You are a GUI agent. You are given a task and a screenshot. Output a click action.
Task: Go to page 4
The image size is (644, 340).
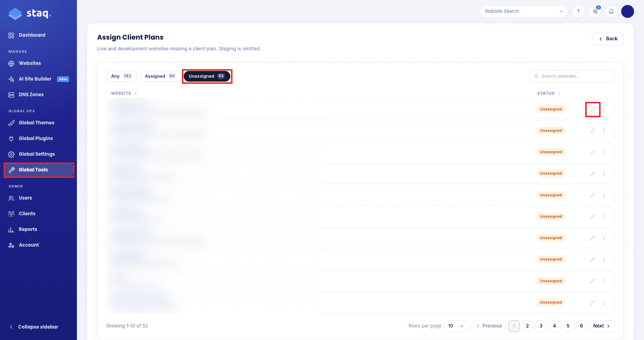[555, 326]
